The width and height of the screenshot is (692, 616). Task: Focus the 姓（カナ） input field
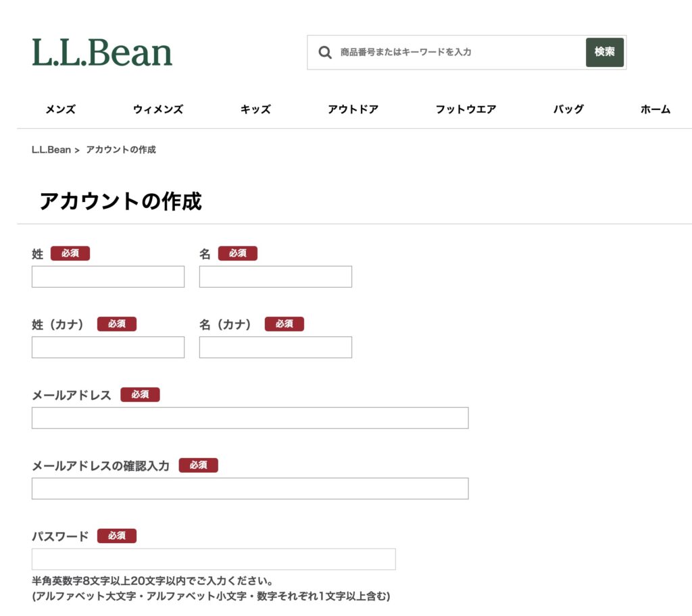[107, 347]
